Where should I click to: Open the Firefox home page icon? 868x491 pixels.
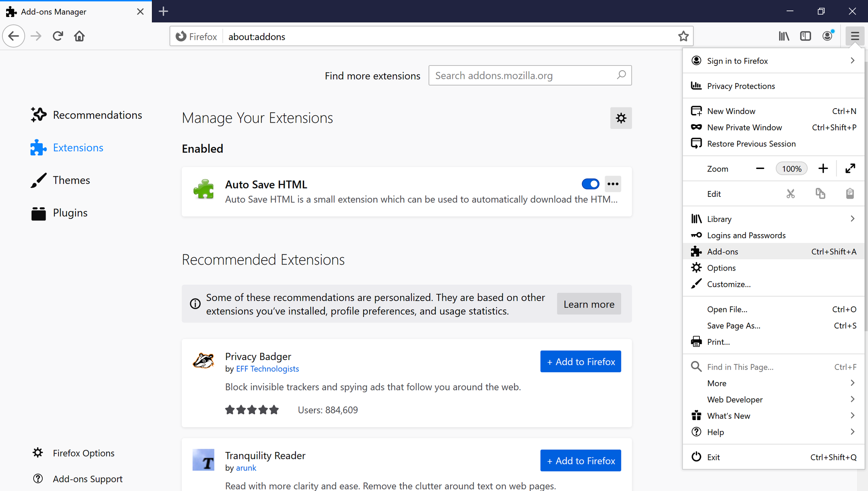point(79,36)
